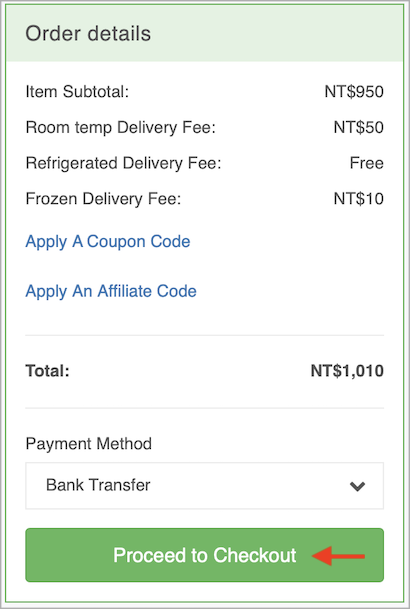Click the Item Subtotal label
This screenshot has width=410, height=609.
(x=77, y=92)
